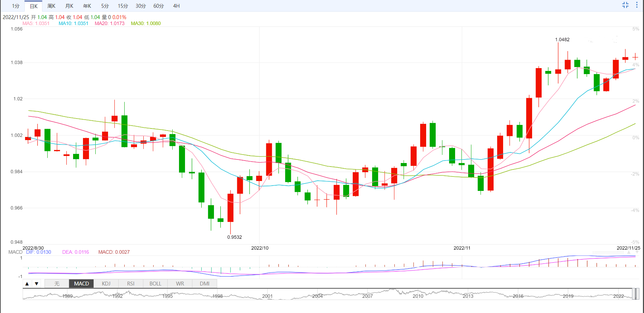Click the 1.056 price axis label
The height and width of the screenshot is (313, 644).
pos(17,29)
